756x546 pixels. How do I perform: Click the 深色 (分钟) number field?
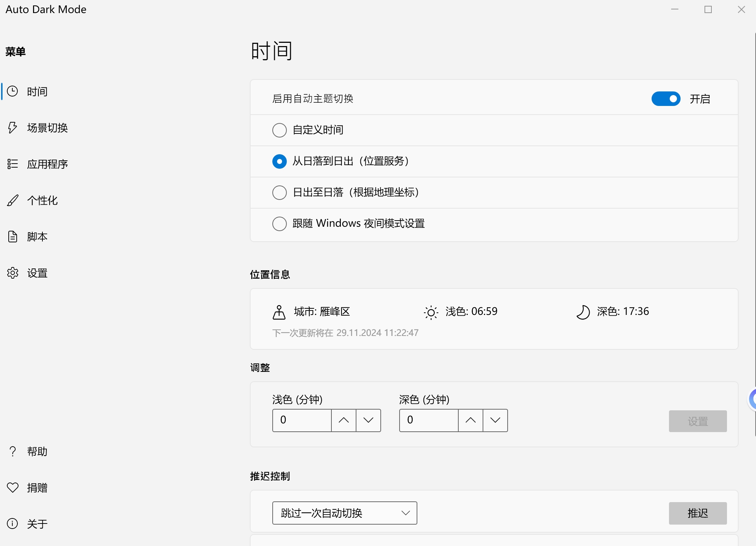pyautogui.click(x=429, y=420)
